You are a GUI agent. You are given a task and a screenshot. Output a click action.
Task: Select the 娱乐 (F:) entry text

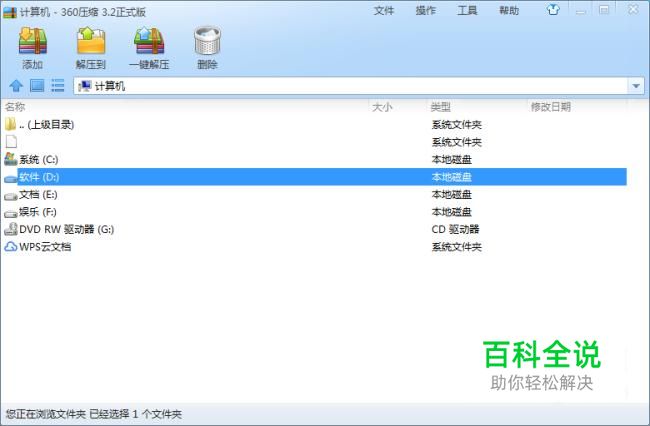coord(38,212)
